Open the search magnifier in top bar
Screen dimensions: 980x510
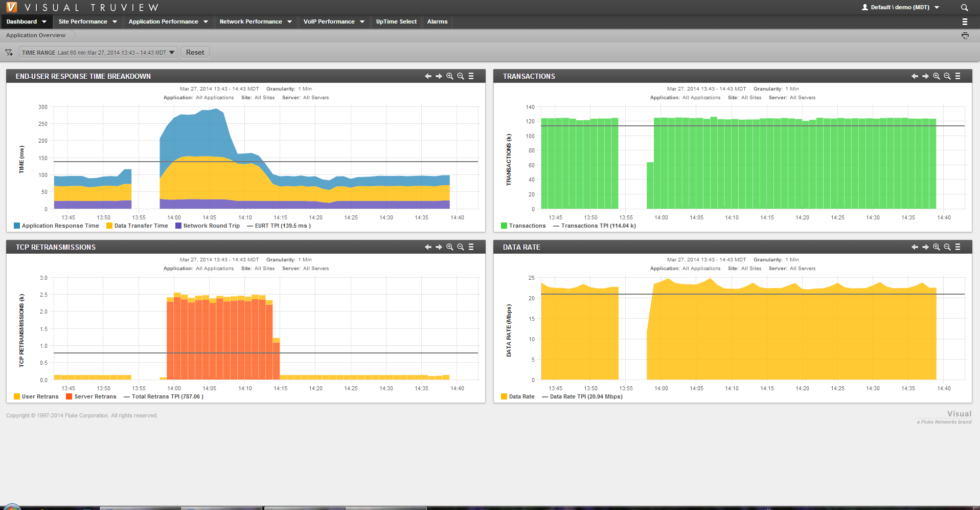click(x=964, y=7)
